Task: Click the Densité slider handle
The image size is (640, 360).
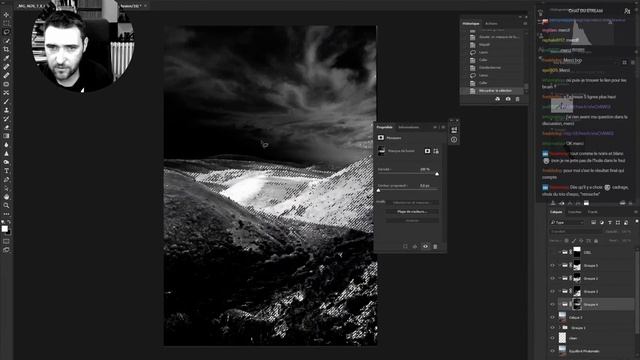Action: tap(437, 174)
